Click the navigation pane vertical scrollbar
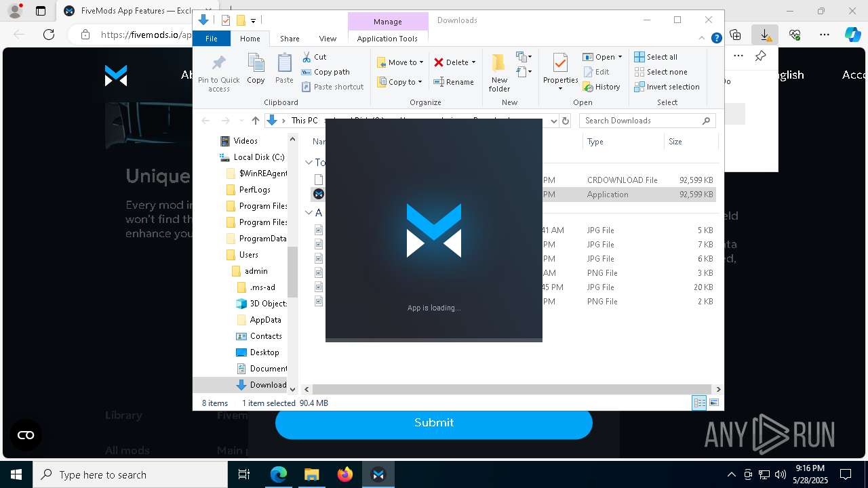868x488 pixels. 293,271
